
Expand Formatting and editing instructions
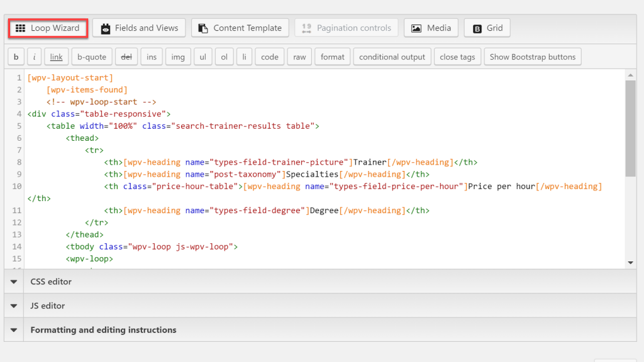(103, 330)
